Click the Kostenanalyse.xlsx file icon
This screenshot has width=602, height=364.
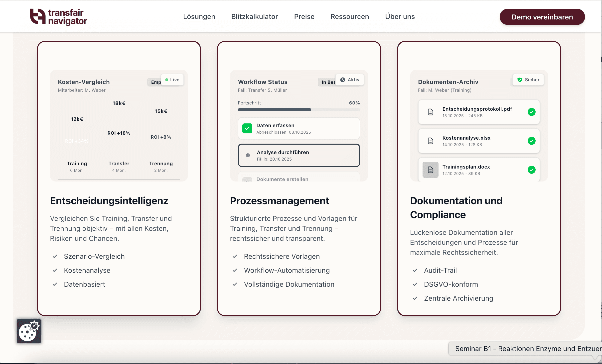point(430,141)
